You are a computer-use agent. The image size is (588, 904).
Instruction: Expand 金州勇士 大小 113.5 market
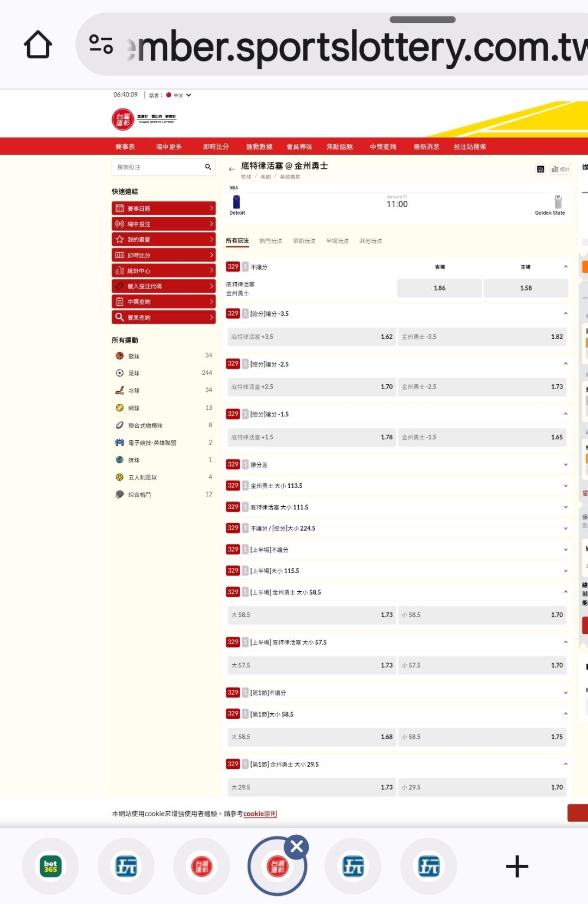tap(397, 486)
